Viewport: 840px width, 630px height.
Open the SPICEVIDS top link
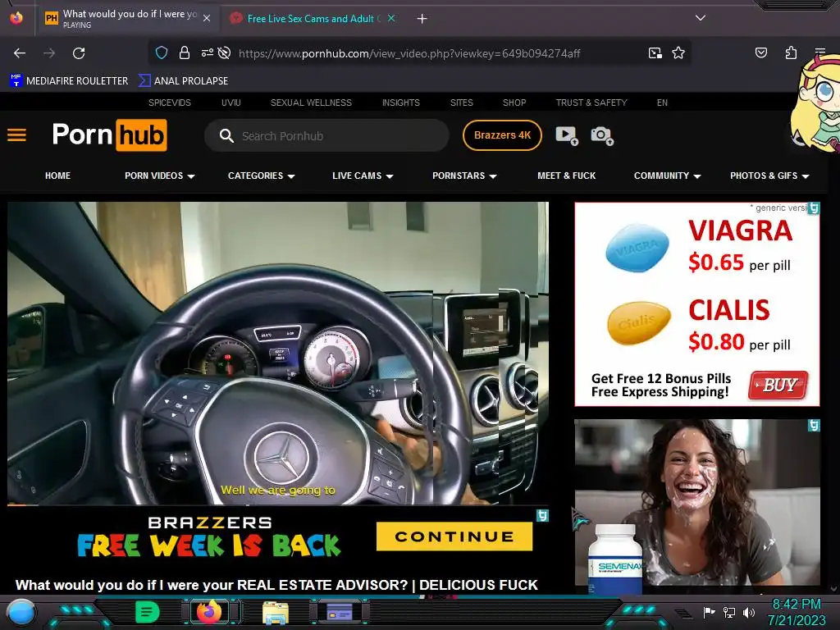(170, 103)
